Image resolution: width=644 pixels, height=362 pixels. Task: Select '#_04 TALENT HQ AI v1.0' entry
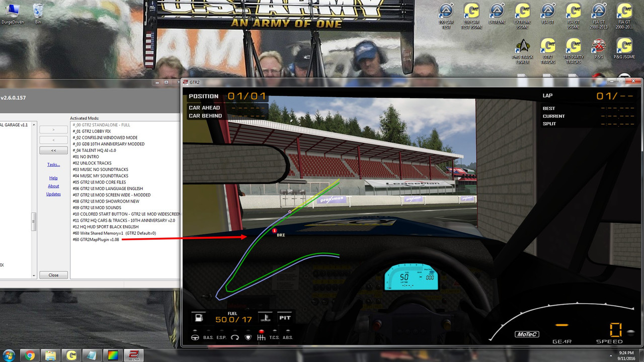coord(94,150)
